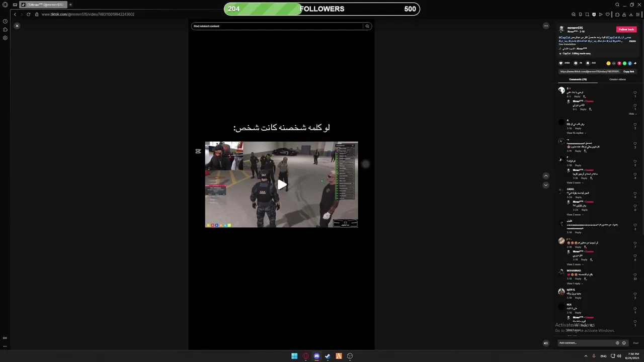The width and height of the screenshot is (644, 362).
Task: Click the send arrow icon in browser toolbar
Action: pyautogui.click(x=601, y=14)
